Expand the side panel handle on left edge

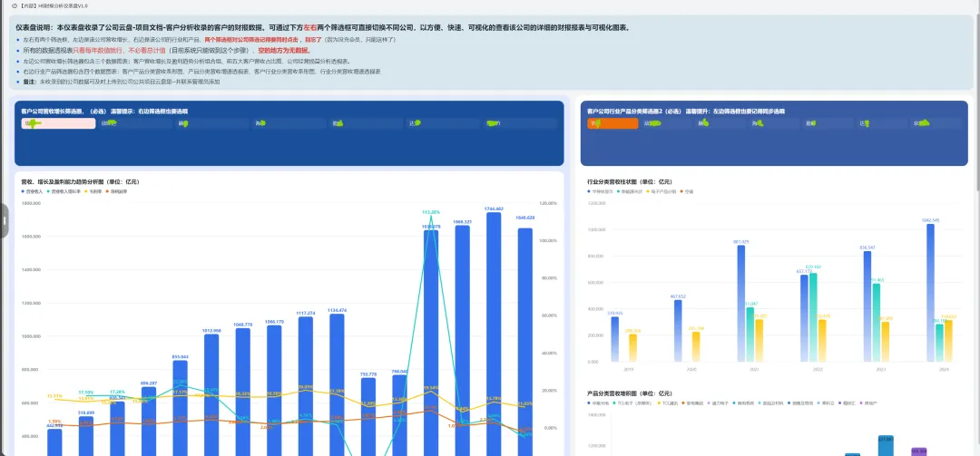click(x=4, y=220)
